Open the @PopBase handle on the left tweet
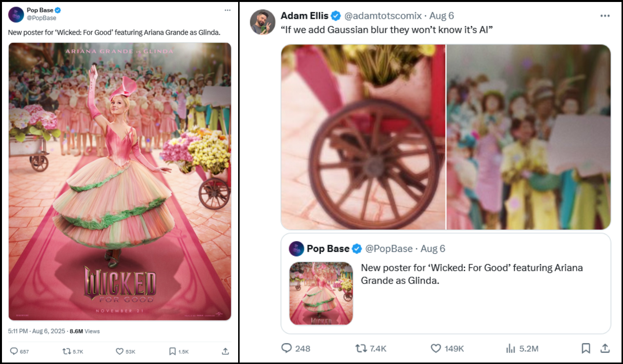 coord(42,18)
